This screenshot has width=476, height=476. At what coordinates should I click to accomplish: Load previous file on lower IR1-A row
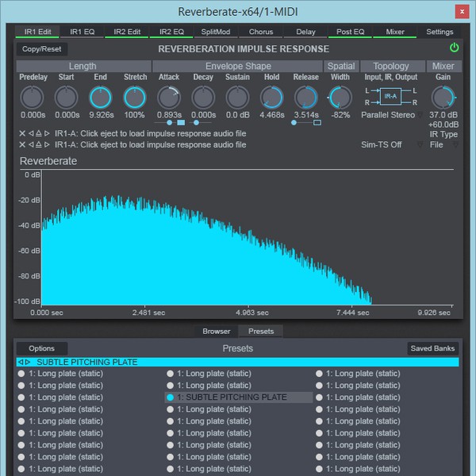(31, 144)
